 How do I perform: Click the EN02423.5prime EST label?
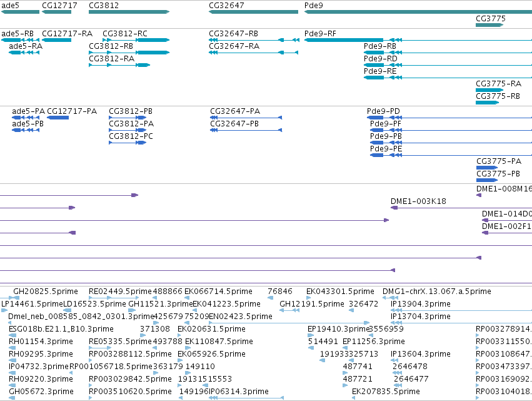tap(241, 317)
